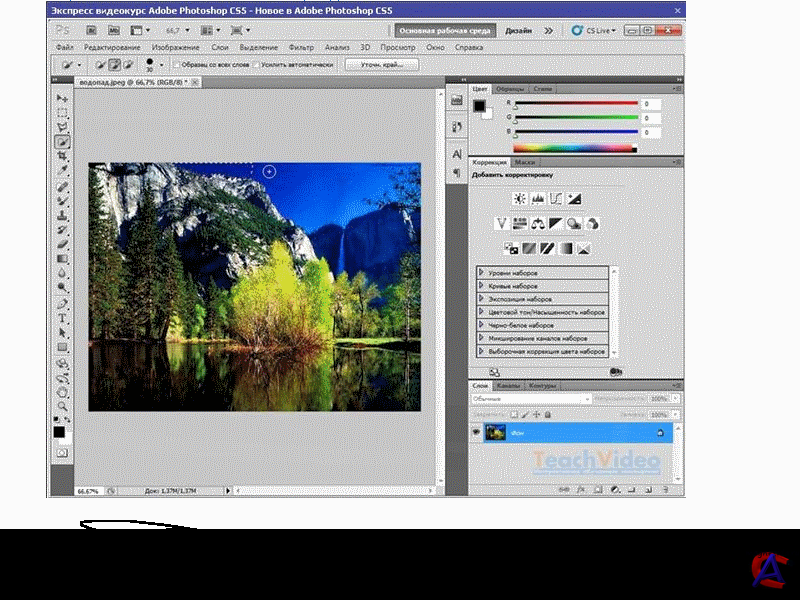The height and width of the screenshot is (600, 800).
Task: Open the layer blend mode dropdown 'Обычные'
Action: pyautogui.click(x=528, y=399)
